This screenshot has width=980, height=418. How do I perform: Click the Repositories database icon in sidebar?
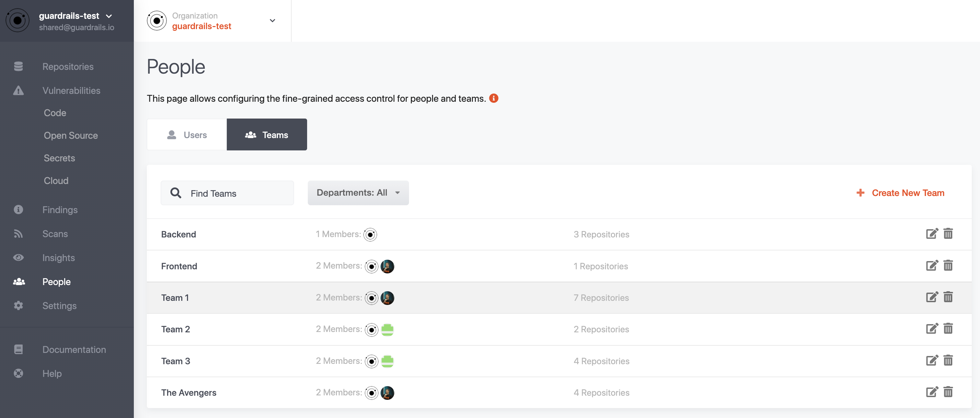18,66
